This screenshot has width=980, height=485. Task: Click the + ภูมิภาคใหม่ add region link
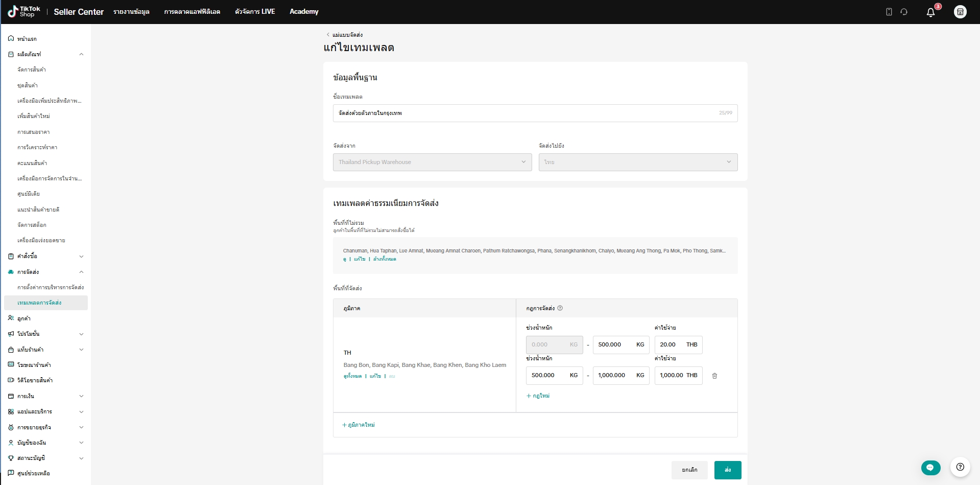[358, 425]
